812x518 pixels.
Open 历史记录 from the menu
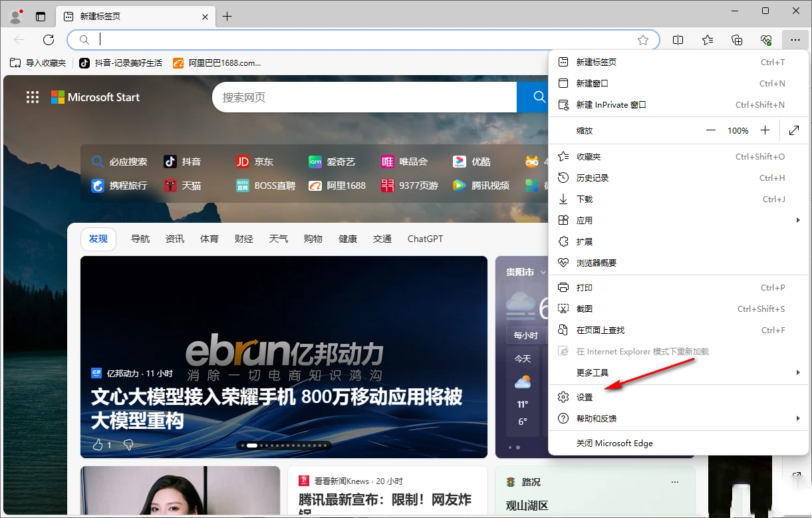pos(678,178)
